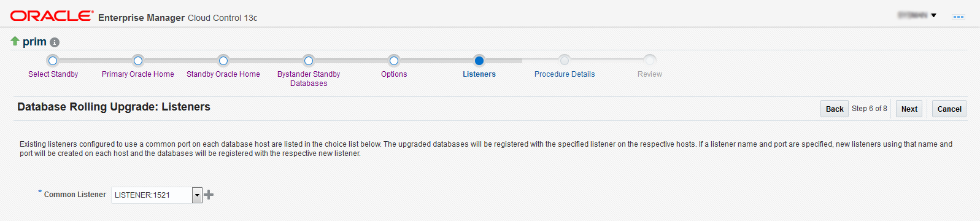Go to the Standby Oracle Home step
This screenshot has height=221, width=980.
[x=223, y=74]
